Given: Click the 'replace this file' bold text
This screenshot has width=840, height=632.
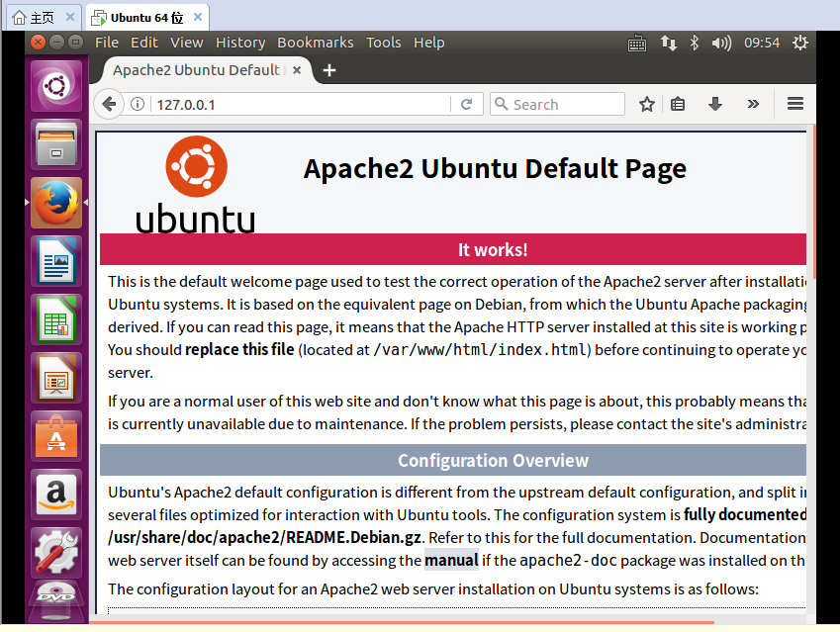Looking at the screenshot, I should pyautogui.click(x=239, y=350).
